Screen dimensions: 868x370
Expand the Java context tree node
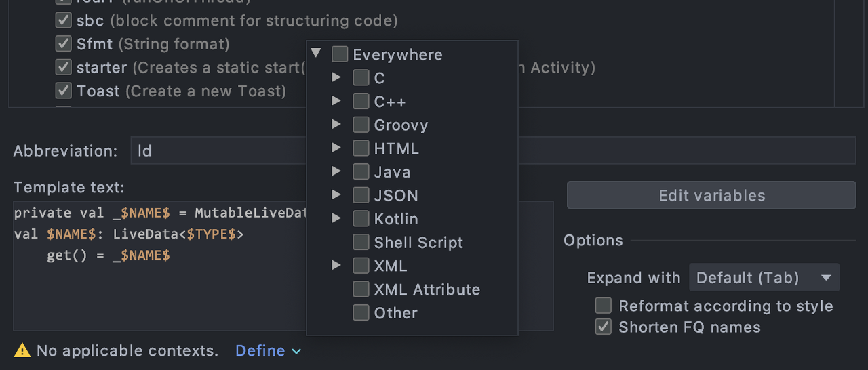point(336,171)
